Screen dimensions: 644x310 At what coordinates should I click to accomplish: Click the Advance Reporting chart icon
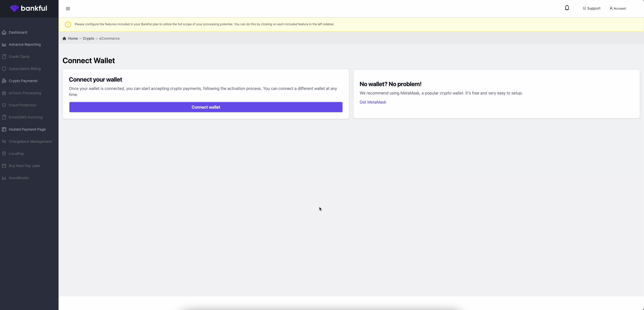click(x=4, y=44)
